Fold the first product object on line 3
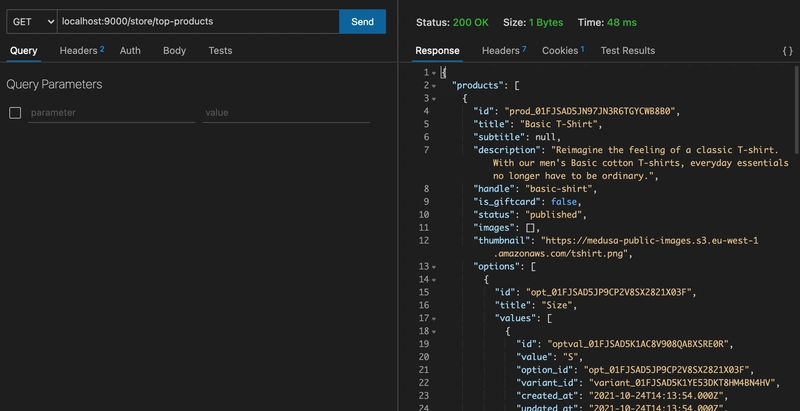The width and height of the screenshot is (800, 411). 434,99
